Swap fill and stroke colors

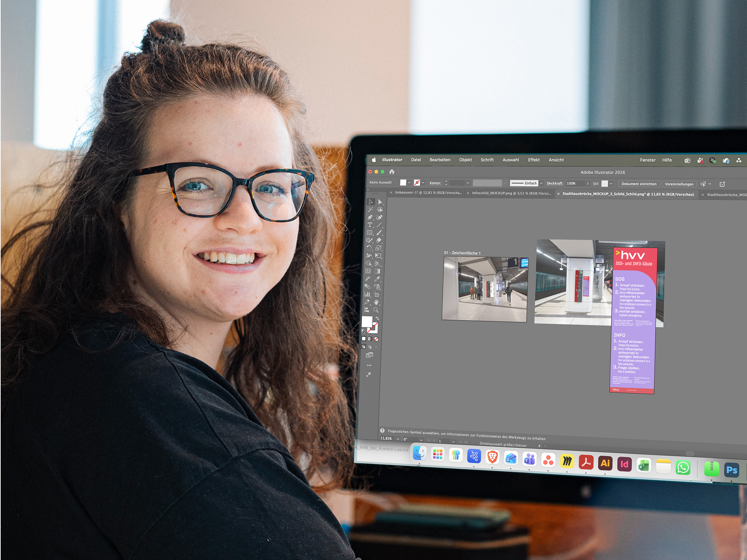click(x=377, y=318)
